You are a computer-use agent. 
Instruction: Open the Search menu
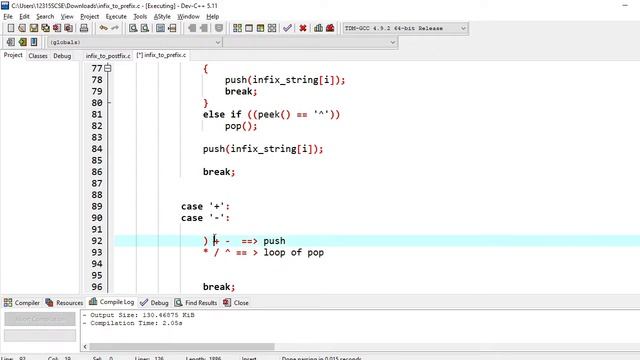click(x=45, y=16)
